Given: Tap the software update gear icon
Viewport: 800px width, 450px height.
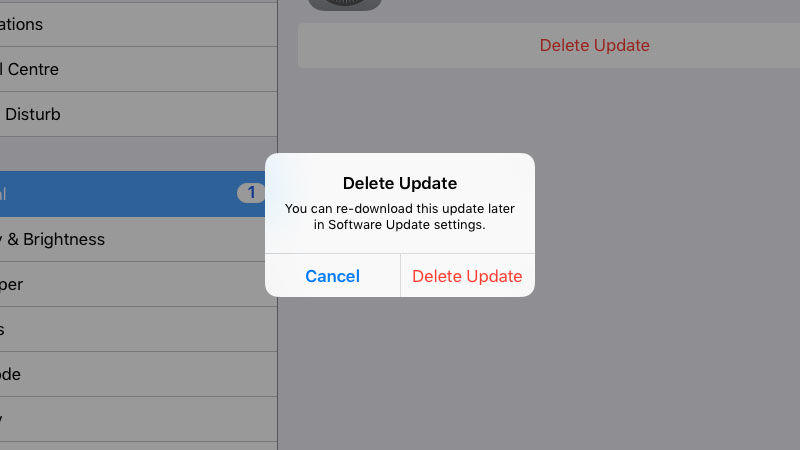Looking at the screenshot, I should tap(345, 5).
